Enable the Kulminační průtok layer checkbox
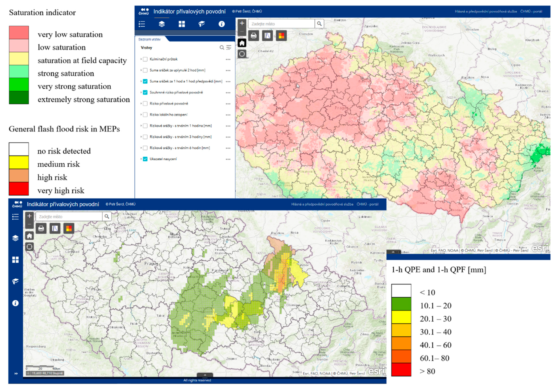The image size is (558, 392). tap(145, 59)
